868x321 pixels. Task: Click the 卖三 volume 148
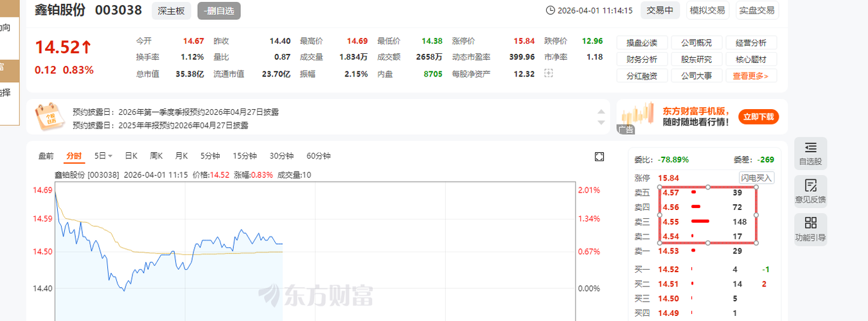point(740,221)
